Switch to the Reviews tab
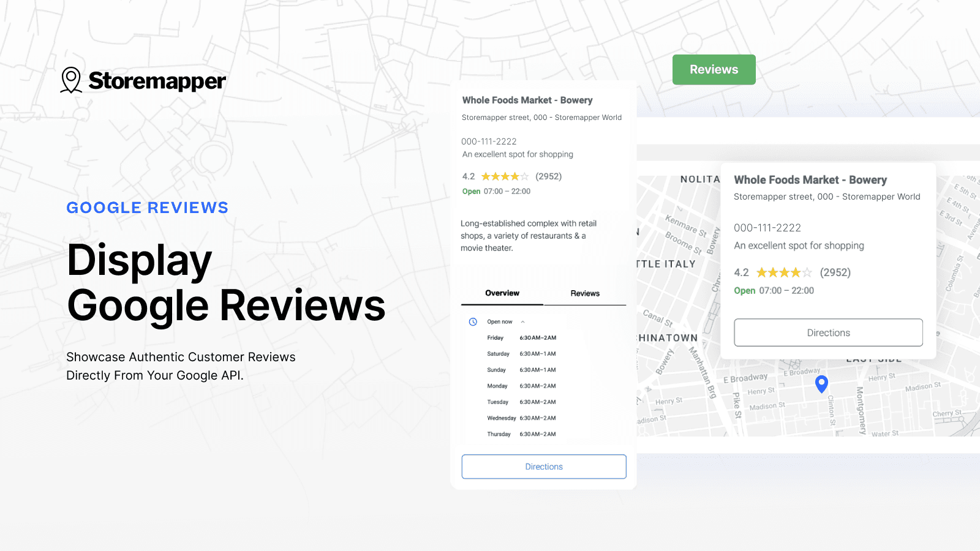980x551 pixels. point(585,293)
